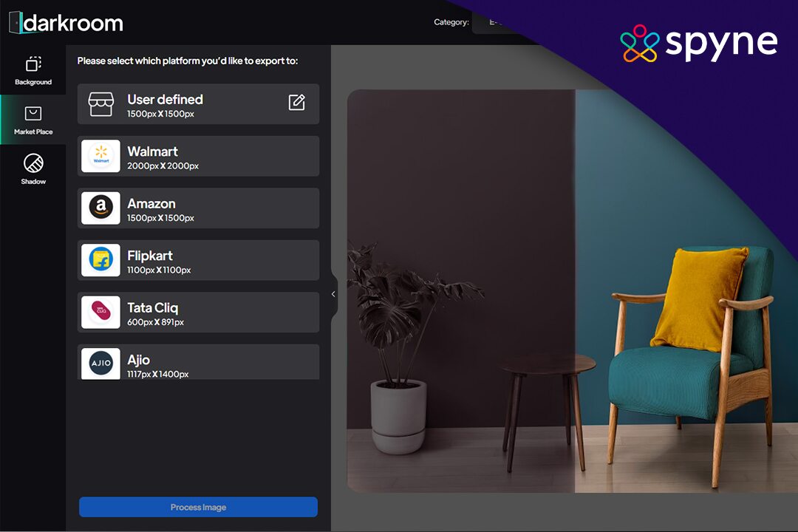Click the 'Please select which platform' heading
This screenshot has height=532, width=798.
coord(188,61)
